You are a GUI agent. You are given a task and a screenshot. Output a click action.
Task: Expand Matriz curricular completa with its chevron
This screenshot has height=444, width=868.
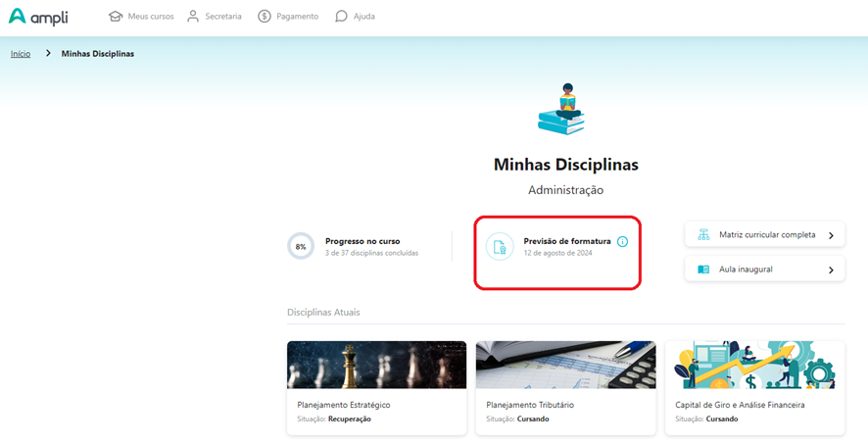(x=831, y=235)
